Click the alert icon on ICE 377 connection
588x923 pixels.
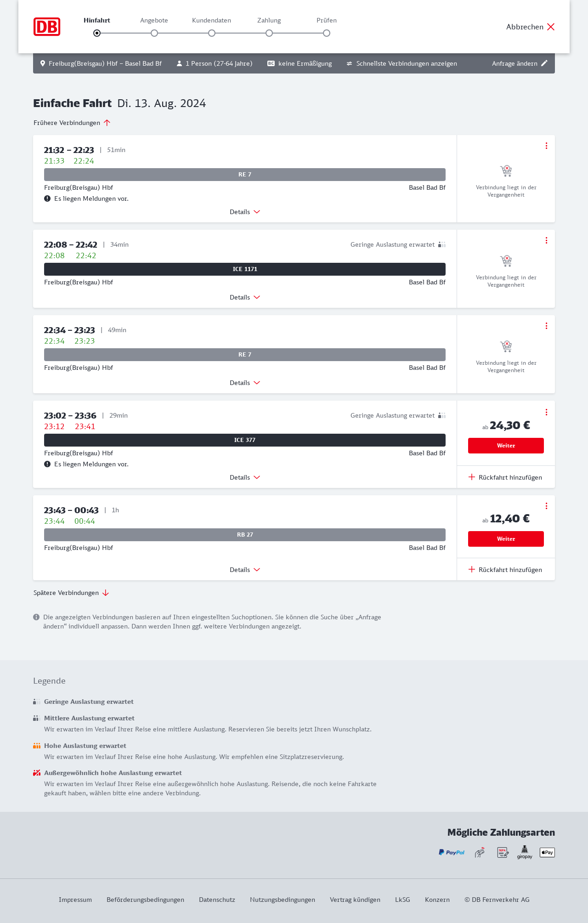pyautogui.click(x=47, y=464)
